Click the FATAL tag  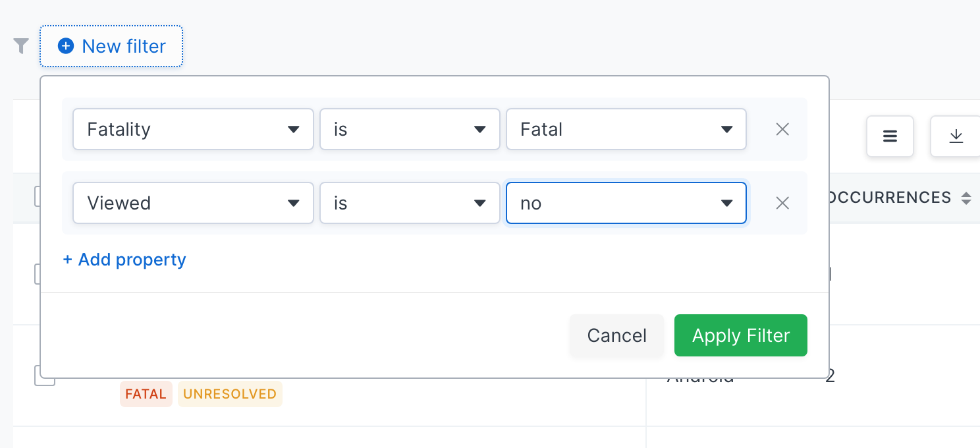point(146,394)
